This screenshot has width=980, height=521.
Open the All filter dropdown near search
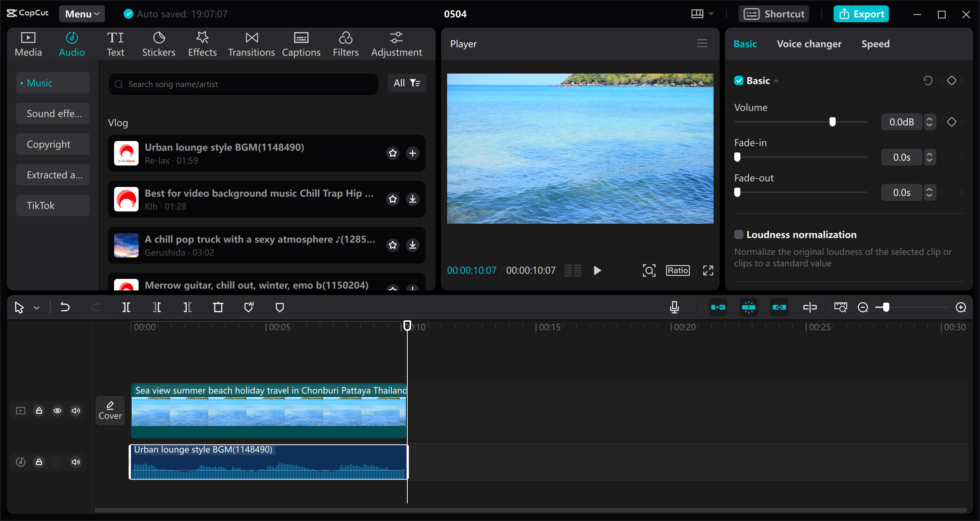click(407, 83)
